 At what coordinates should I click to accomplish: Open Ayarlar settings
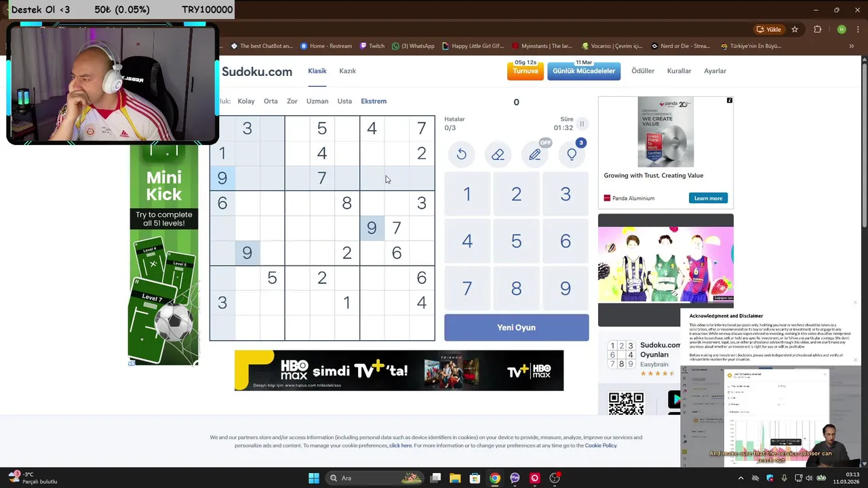tap(715, 70)
